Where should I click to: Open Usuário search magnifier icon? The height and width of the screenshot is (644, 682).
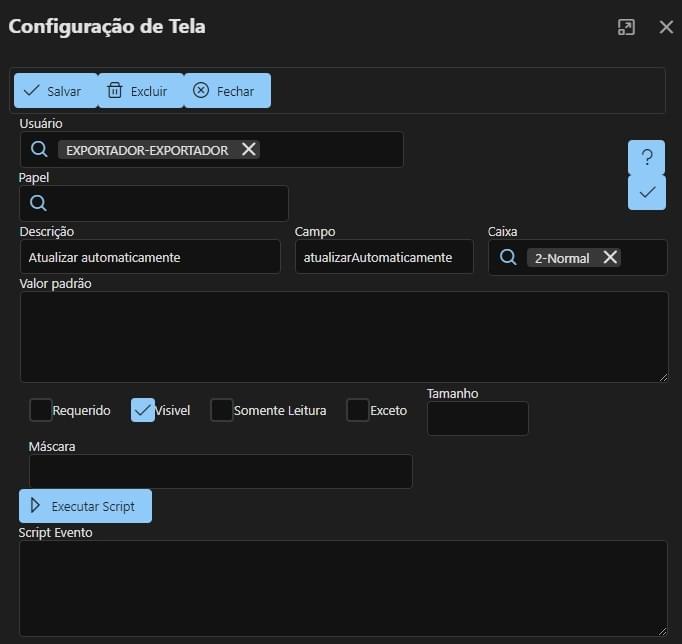39,150
